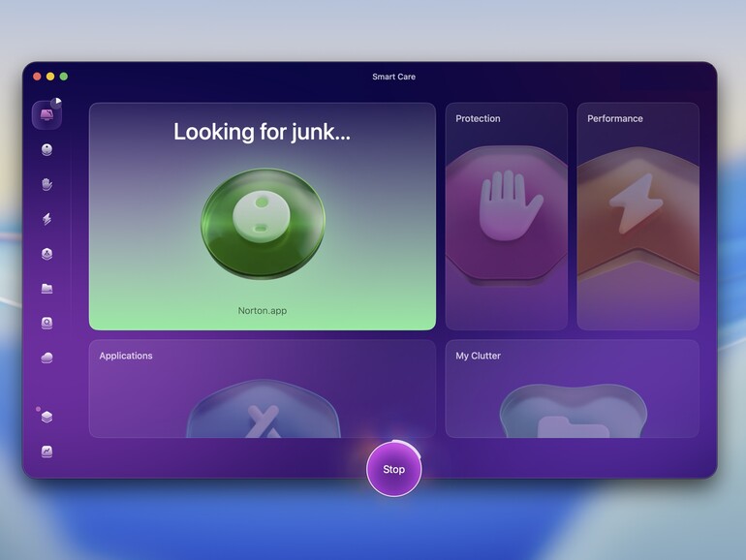This screenshot has height=560, width=746.
Task: Open the Space Lens sidebar icon
Action: tap(47, 323)
